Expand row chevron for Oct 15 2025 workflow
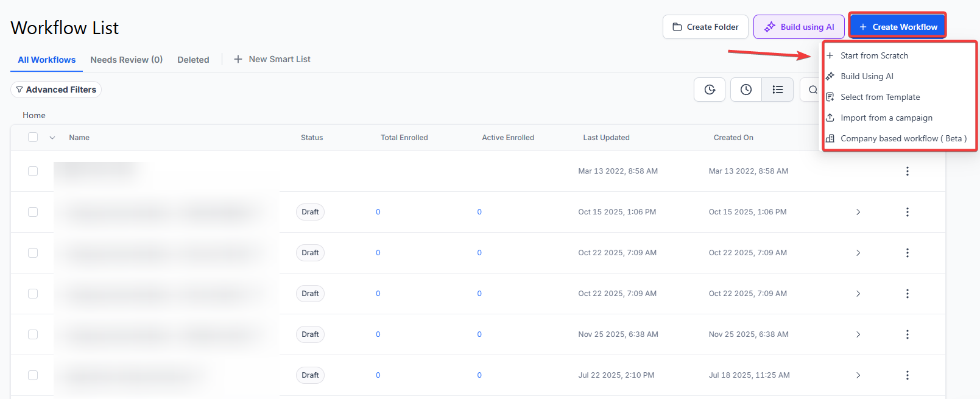Screen dimensions: 980x399 coord(858,212)
